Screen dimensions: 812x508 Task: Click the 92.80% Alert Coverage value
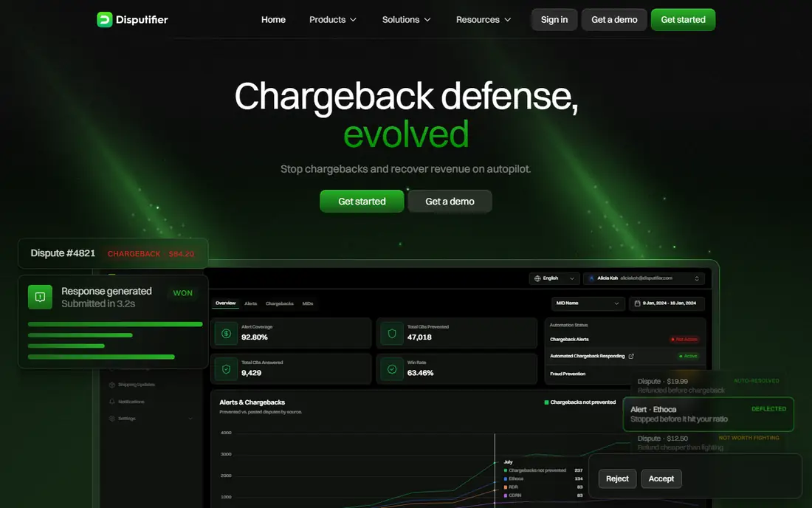point(254,337)
